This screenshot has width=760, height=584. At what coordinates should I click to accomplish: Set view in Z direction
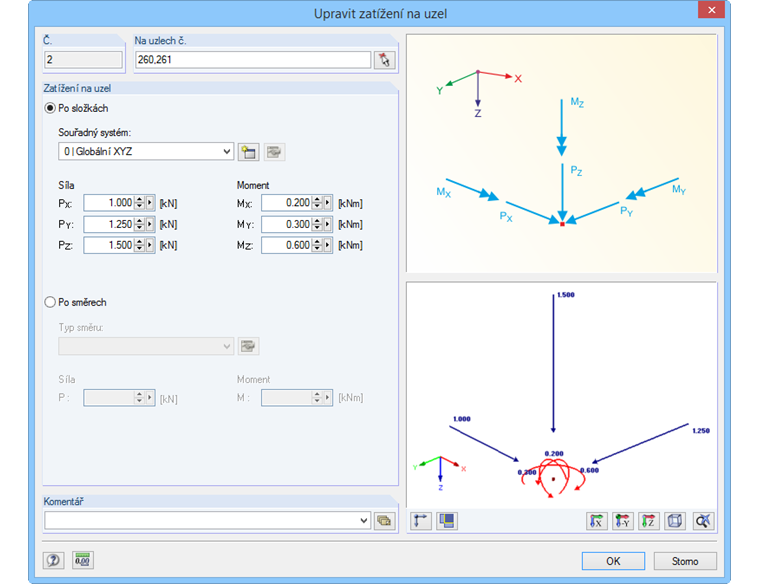[x=649, y=521]
